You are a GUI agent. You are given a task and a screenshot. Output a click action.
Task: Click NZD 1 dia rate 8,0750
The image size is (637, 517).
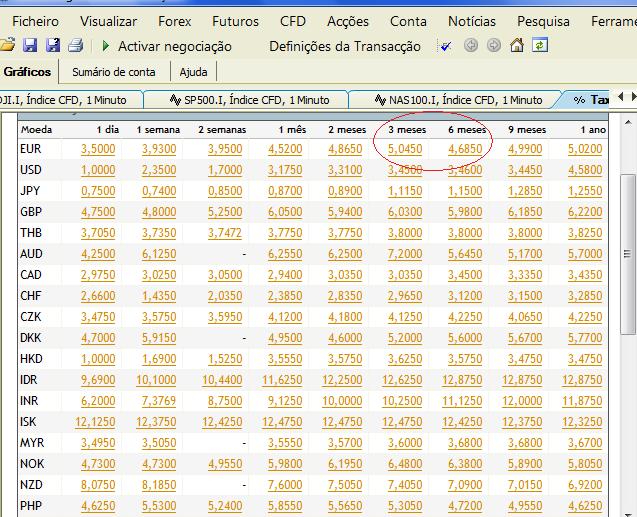tap(98, 485)
